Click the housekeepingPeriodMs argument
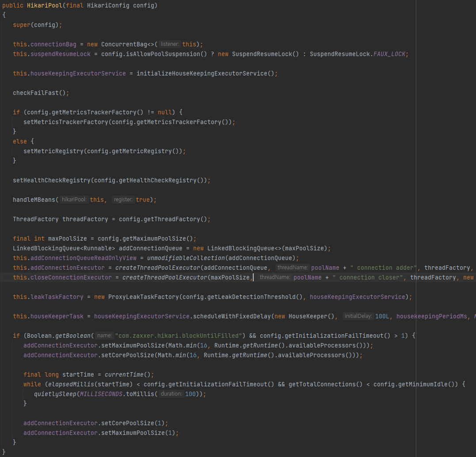Screen dimensions: 476x457 tap(432, 316)
